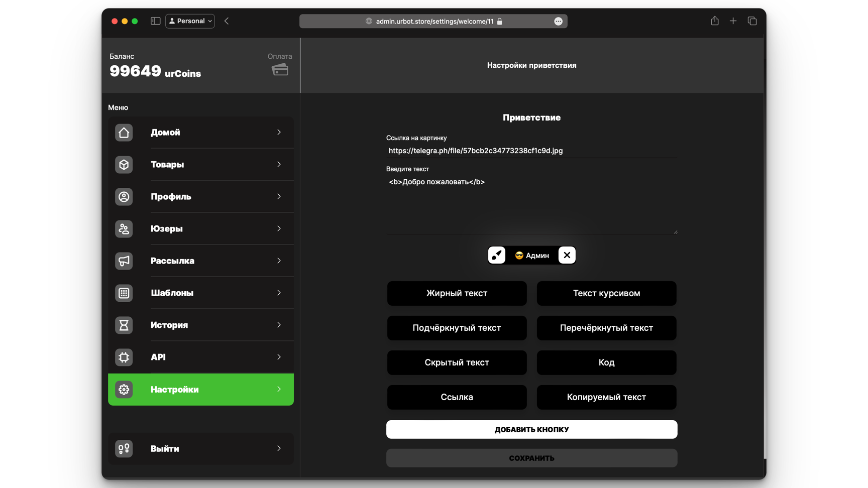Click the megaphone icon for Рассылка
Viewport: 868px width, 488px height.
pyautogui.click(x=124, y=261)
